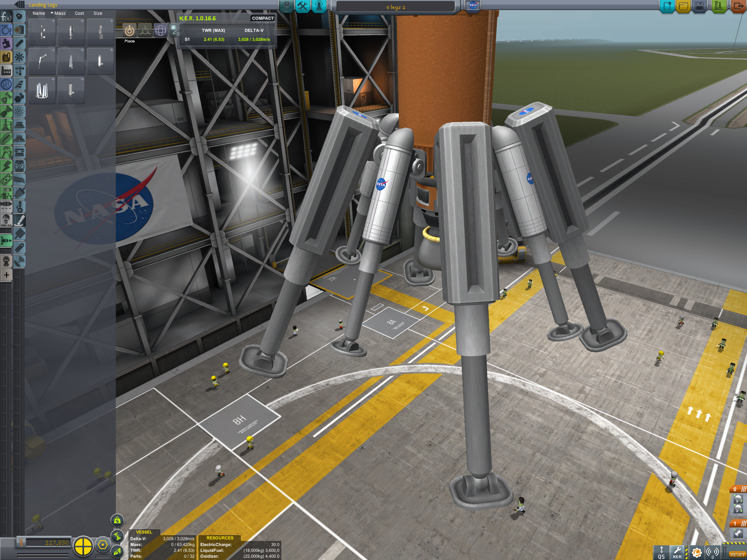Viewport: 747px width, 560px height.
Task: Choose the solar panel subcategory icon
Action: pyautogui.click(x=19, y=234)
